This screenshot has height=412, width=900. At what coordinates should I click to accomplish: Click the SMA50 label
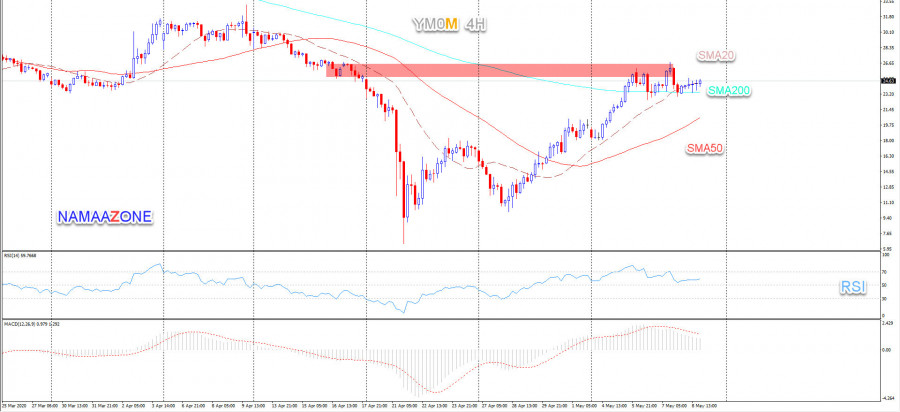point(704,148)
